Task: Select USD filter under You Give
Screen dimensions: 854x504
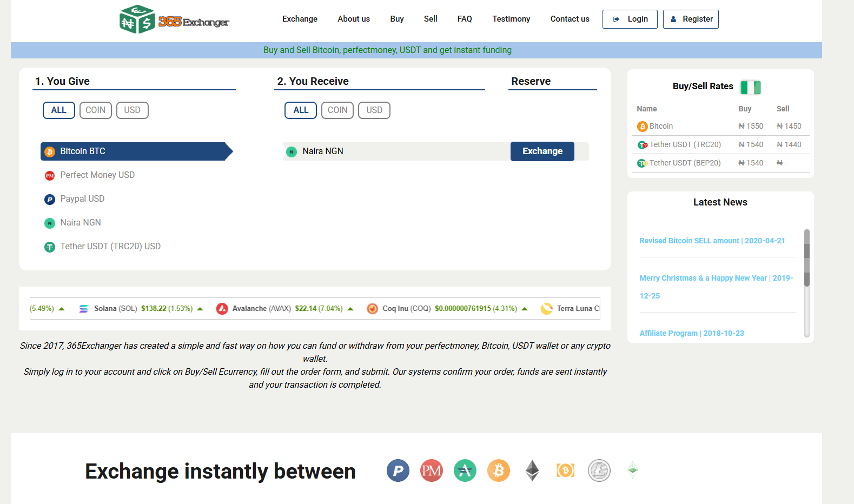Action: [x=133, y=110]
